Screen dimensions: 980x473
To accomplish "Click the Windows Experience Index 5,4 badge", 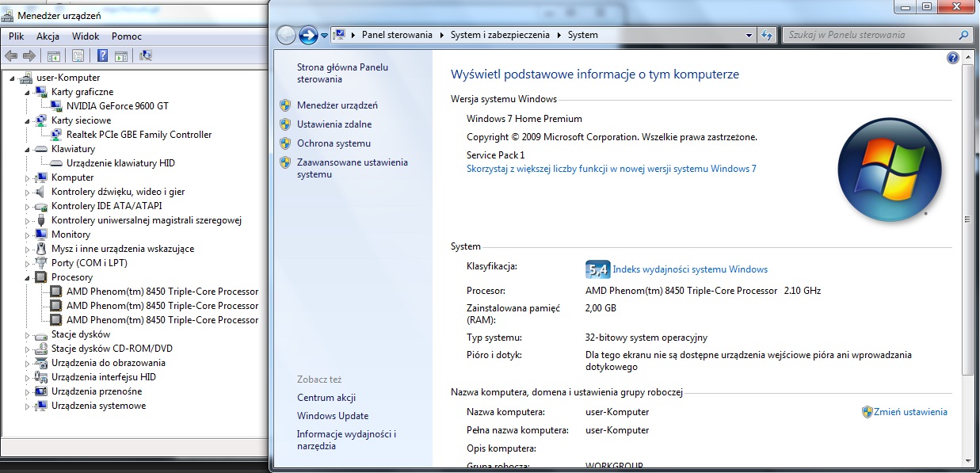I will 597,269.
